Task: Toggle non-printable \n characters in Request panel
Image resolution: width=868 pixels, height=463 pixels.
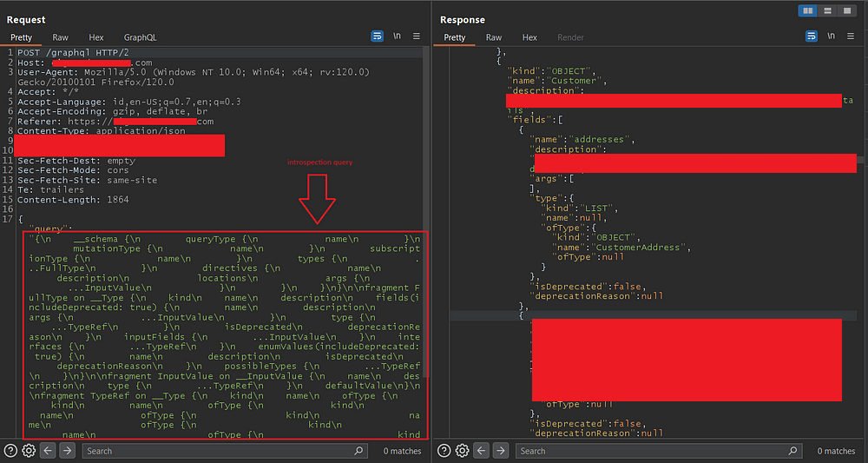Action: click(397, 36)
